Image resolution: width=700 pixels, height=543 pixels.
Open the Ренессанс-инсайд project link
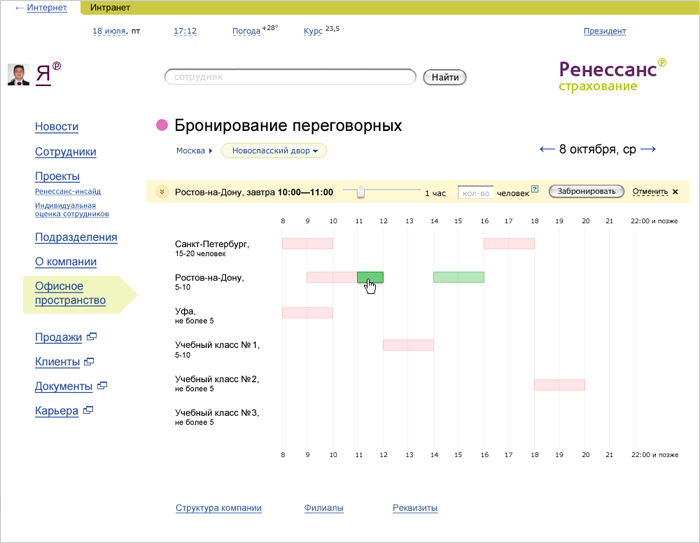tap(68, 191)
